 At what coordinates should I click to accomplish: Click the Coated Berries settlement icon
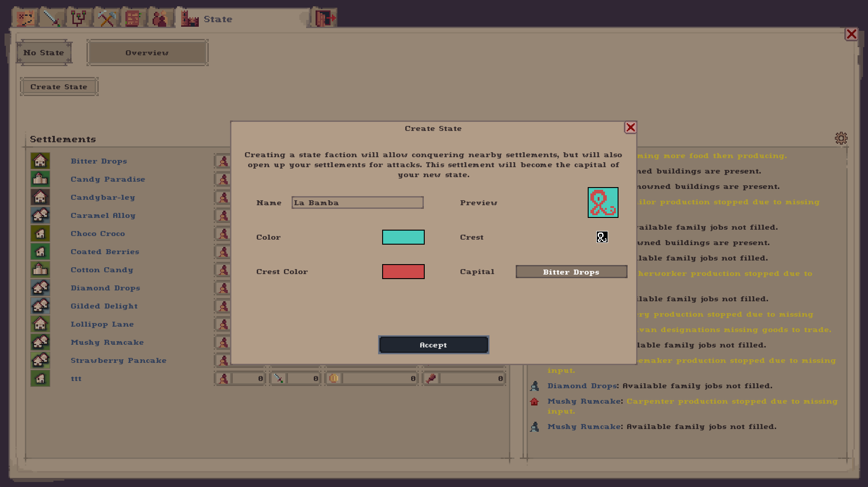coord(40,251)
